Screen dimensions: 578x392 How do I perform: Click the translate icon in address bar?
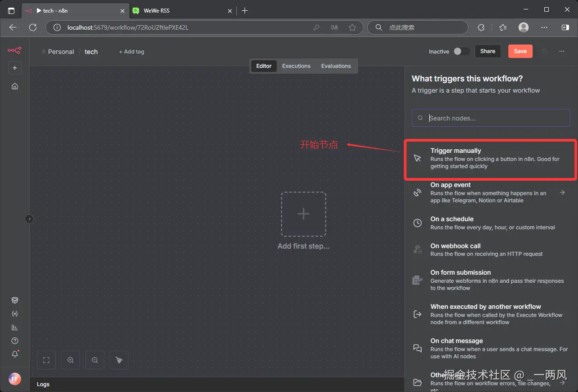[x=334, y=27]
